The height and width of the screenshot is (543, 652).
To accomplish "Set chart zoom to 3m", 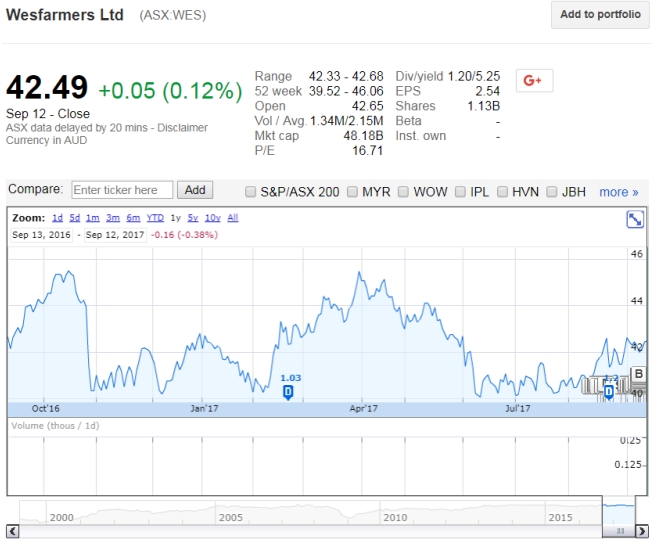I will pos(113,218).
